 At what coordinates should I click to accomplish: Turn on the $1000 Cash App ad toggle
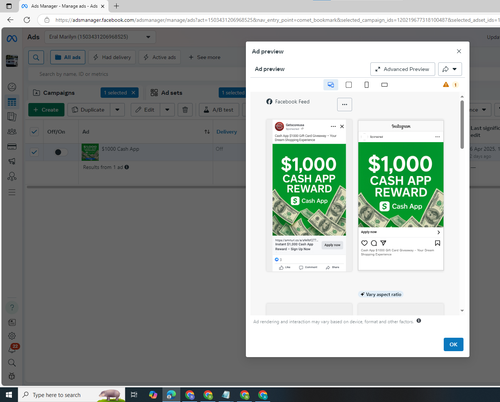[60, 152]
